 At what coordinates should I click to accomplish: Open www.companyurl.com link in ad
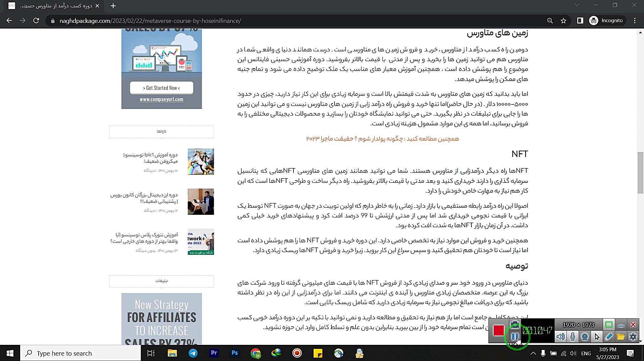[162, 99]
